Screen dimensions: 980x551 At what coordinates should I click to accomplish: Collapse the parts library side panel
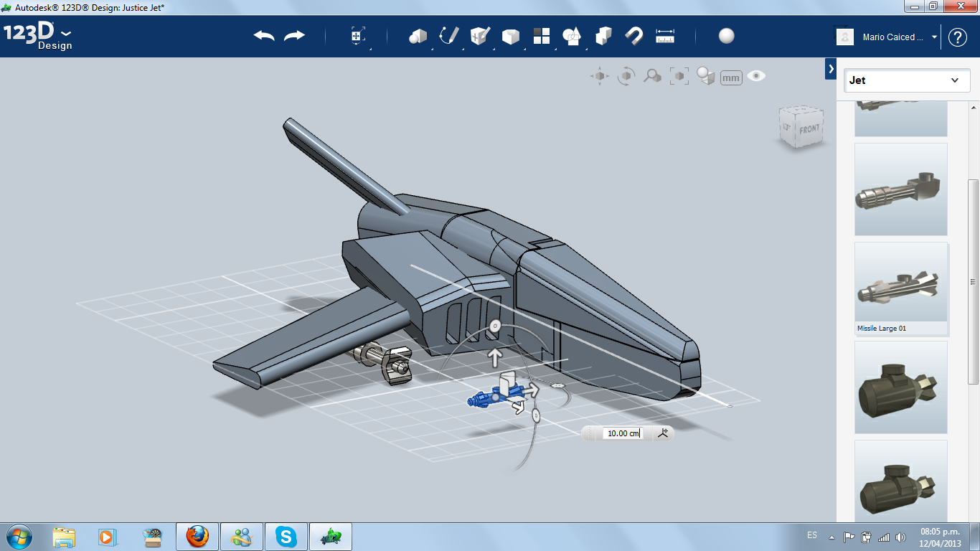(x=831, y=69)
